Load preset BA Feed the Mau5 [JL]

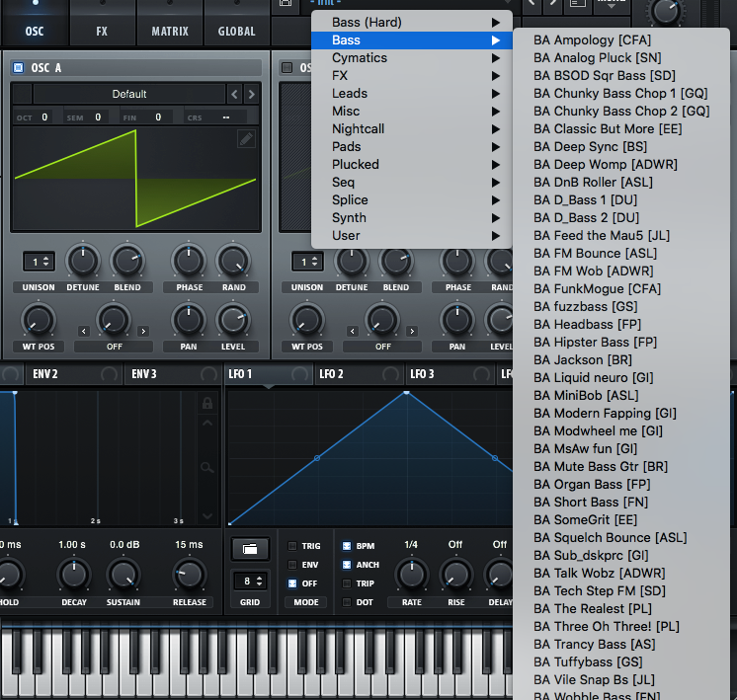(x=621, y=235)
